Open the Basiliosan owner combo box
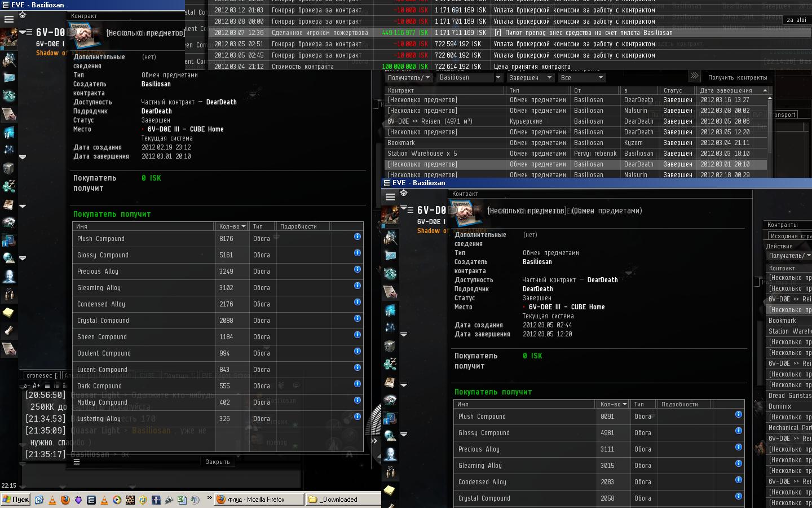This screenshot has height=508, width=812. point(469,78)
